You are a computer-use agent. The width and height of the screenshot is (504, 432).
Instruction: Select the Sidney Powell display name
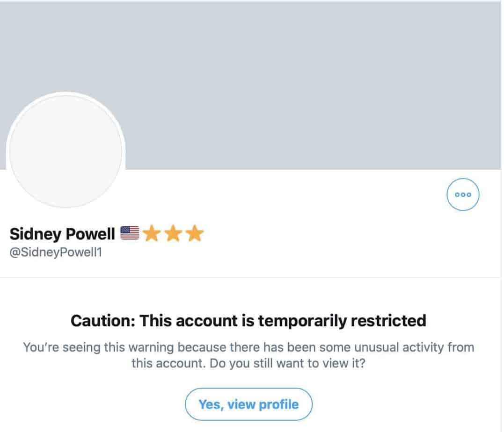(x=62, y=234)
